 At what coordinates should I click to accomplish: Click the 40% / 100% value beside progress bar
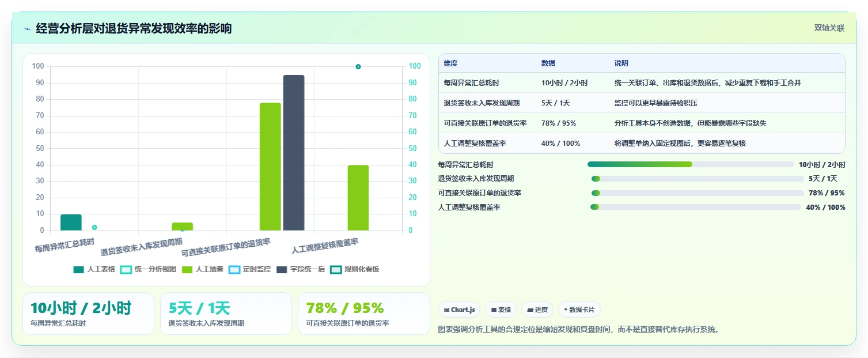click(x=825, y=208)
